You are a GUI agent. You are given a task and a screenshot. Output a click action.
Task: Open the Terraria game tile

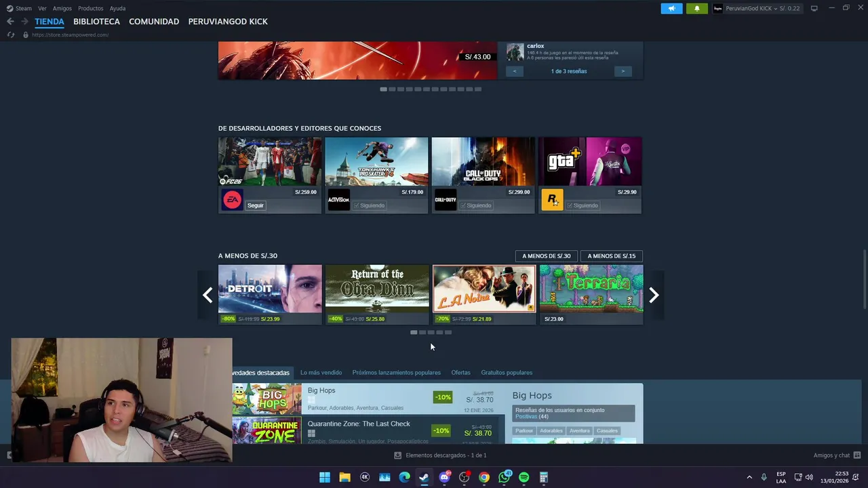coord(591,294)
